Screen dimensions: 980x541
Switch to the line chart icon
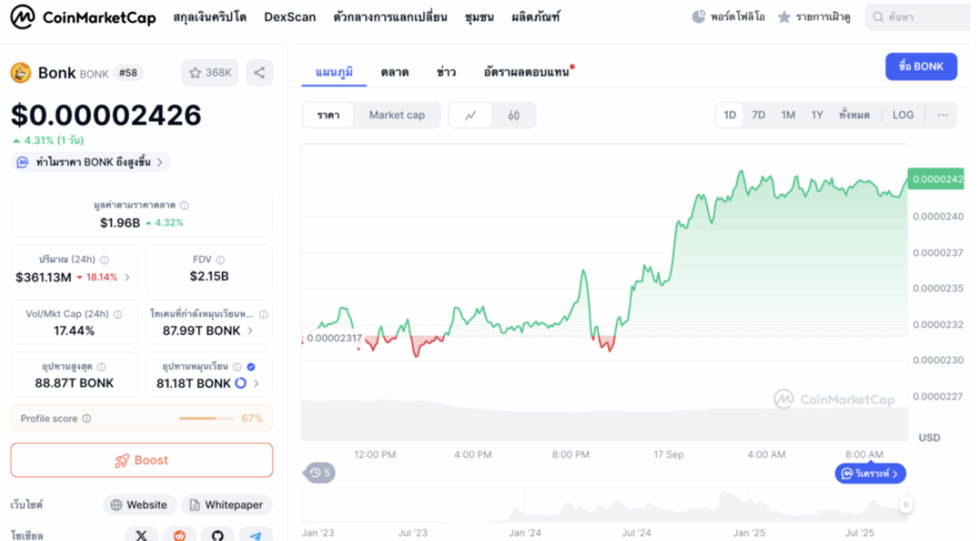pos(471,115)
